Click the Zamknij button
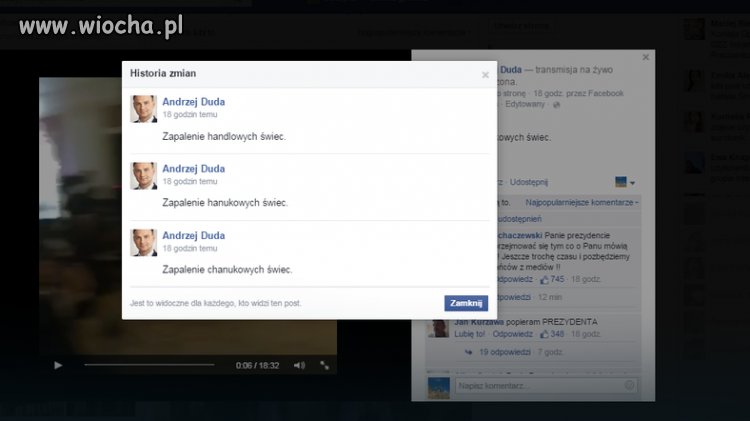The height and width of the screenshot is (421, 750). point(466,303)
